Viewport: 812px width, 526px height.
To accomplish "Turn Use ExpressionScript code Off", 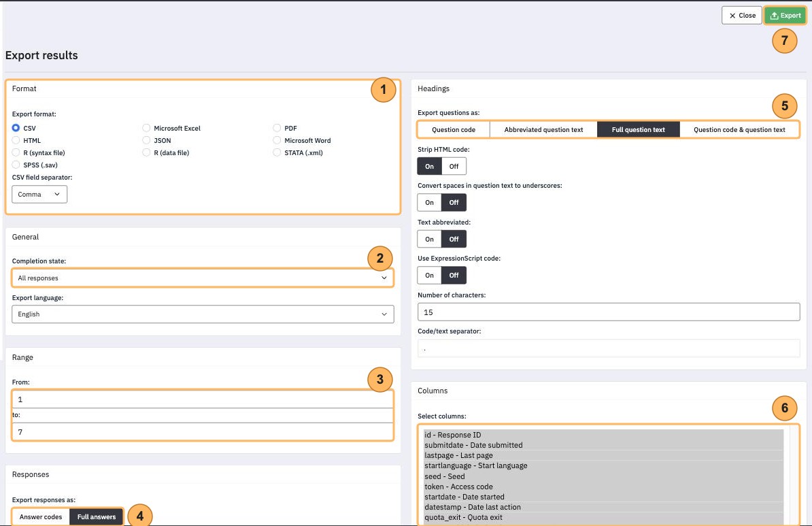I will tap(454, 275).
